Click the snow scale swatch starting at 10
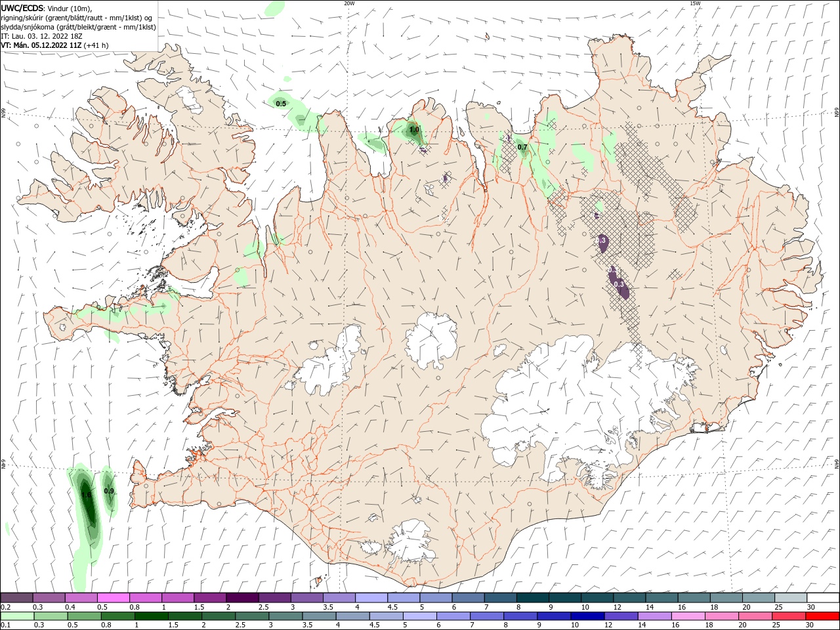The width and height of the screenshot is (840, 630). tap(597, 597)
